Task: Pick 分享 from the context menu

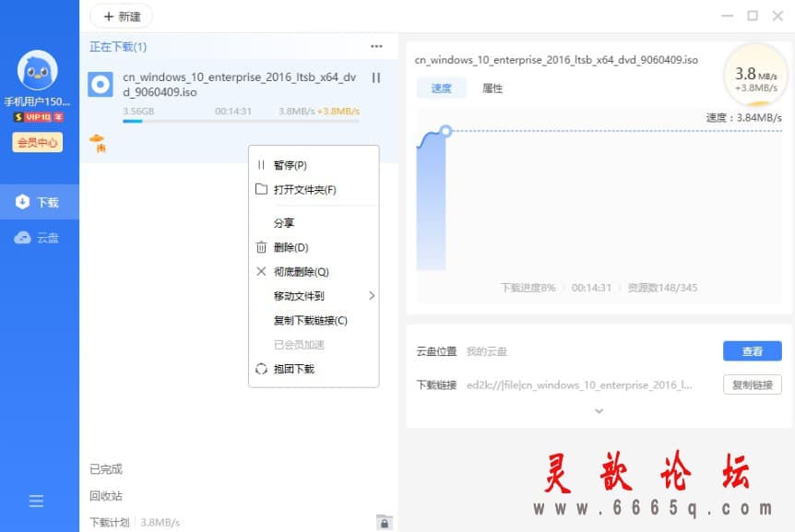Action: pyautogui.click(x=314, y=223)
